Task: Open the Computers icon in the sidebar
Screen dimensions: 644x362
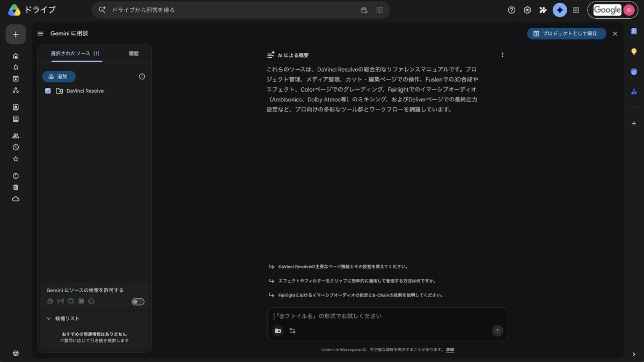Action: (x=16, y=119)
